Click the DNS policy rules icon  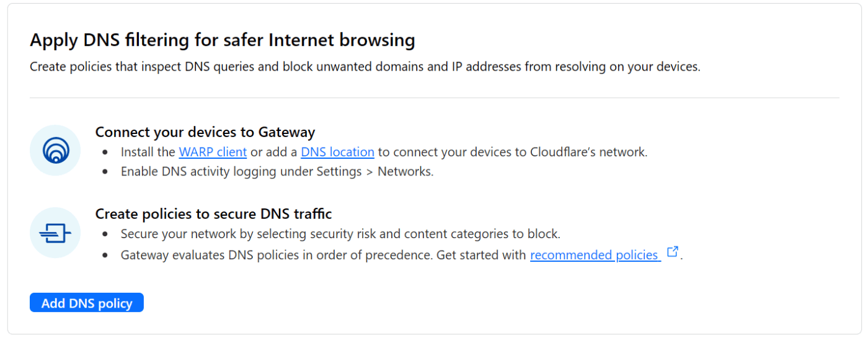coord(55,233)
